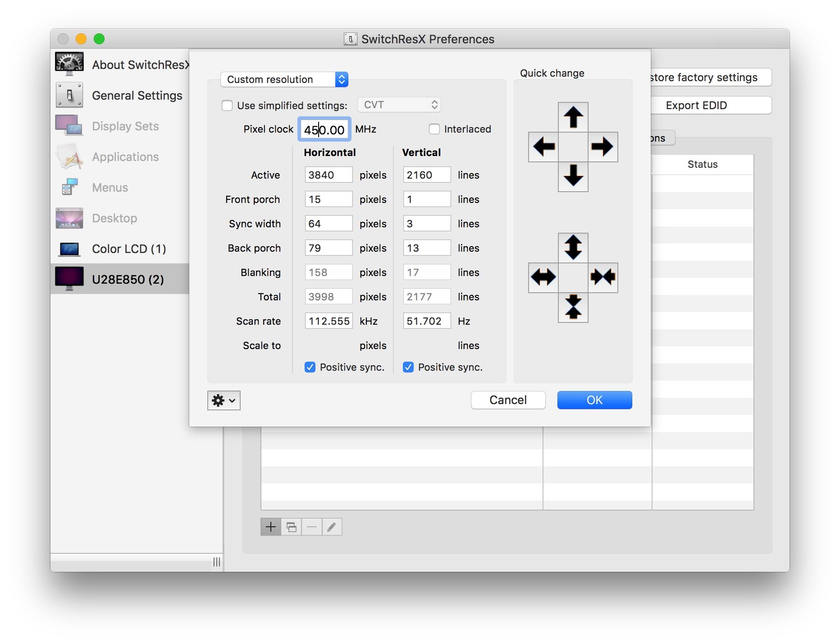This screenshot has width=840, height=644.
Task: Click the vertical Blanking value 17
Action: coord(427,272)
